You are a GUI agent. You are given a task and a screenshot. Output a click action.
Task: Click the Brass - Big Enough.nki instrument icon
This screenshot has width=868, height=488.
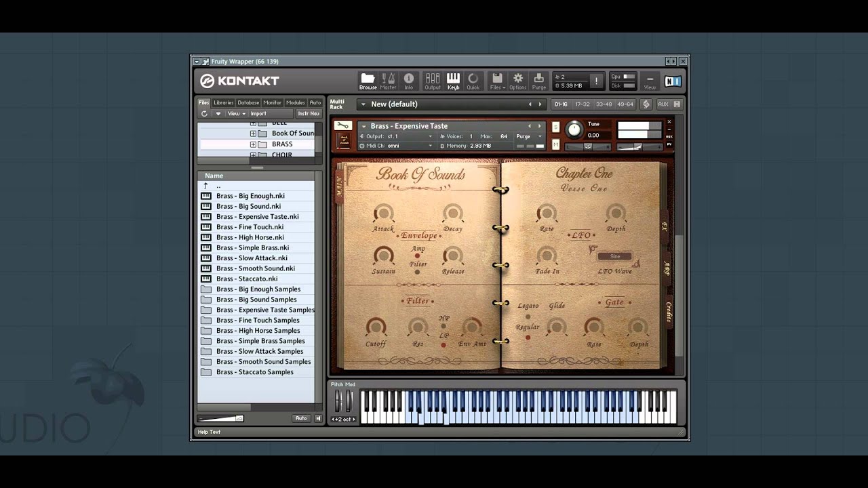coord(206,196)
